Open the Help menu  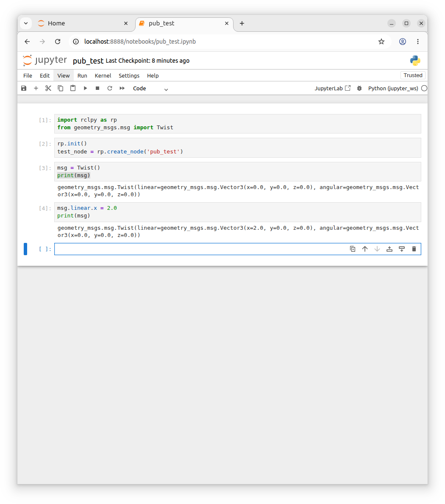(153, 75)
